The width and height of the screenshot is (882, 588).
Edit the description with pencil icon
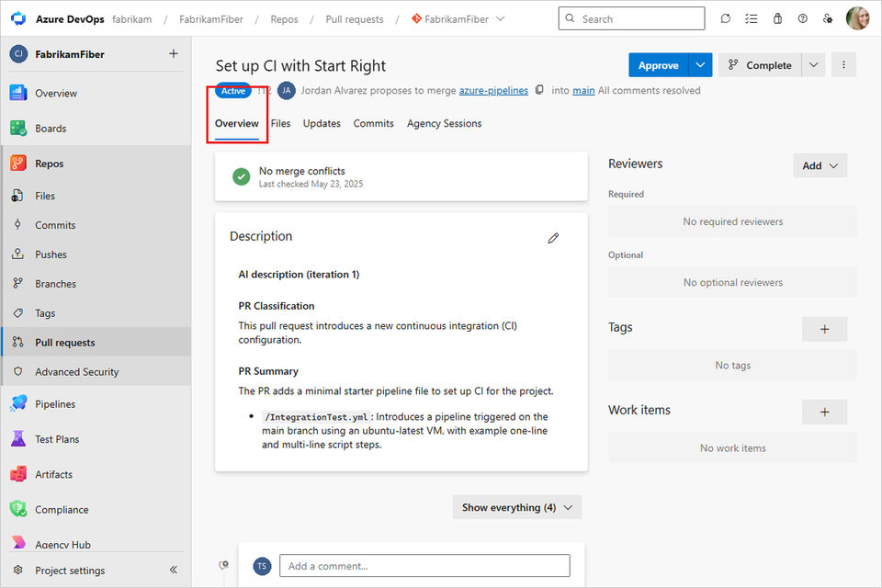point(553,238)
